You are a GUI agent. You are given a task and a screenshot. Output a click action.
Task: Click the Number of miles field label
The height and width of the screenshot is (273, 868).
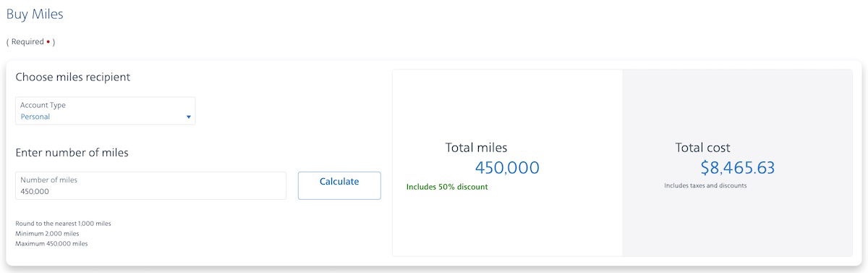tap(48, 180)
